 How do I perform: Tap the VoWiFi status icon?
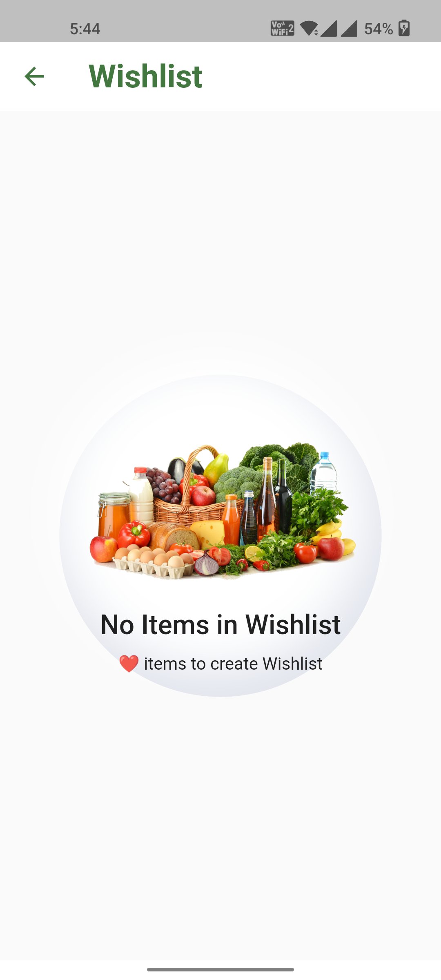click(282, 29)
